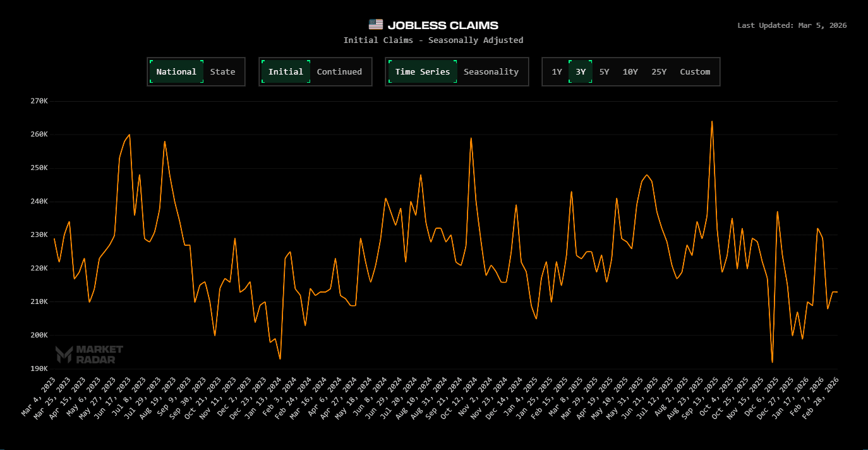868x450 pixels.
Task: Select the Time Series tab
Action: [x=422, y=71]
